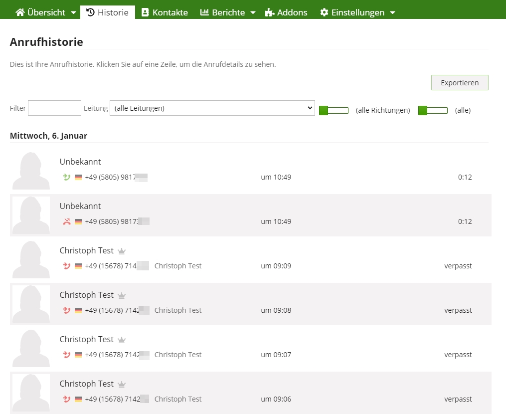
Task: Click the red call icon in second Unbekannt row
Action: [66, 221]
